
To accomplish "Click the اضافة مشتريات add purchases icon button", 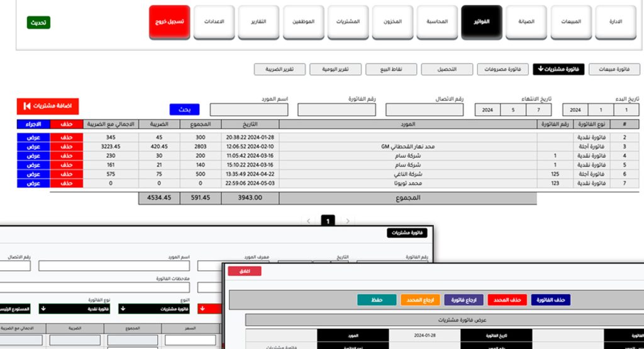I will 48,106.
